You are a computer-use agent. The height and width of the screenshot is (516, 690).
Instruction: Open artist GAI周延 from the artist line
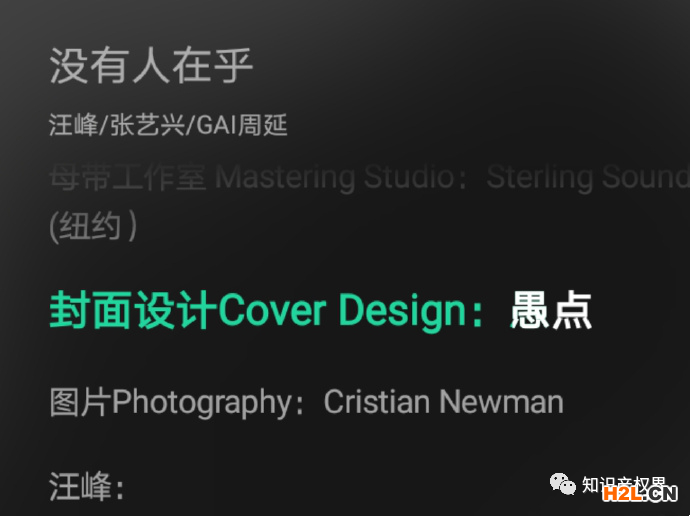click(x=242, y=125)
